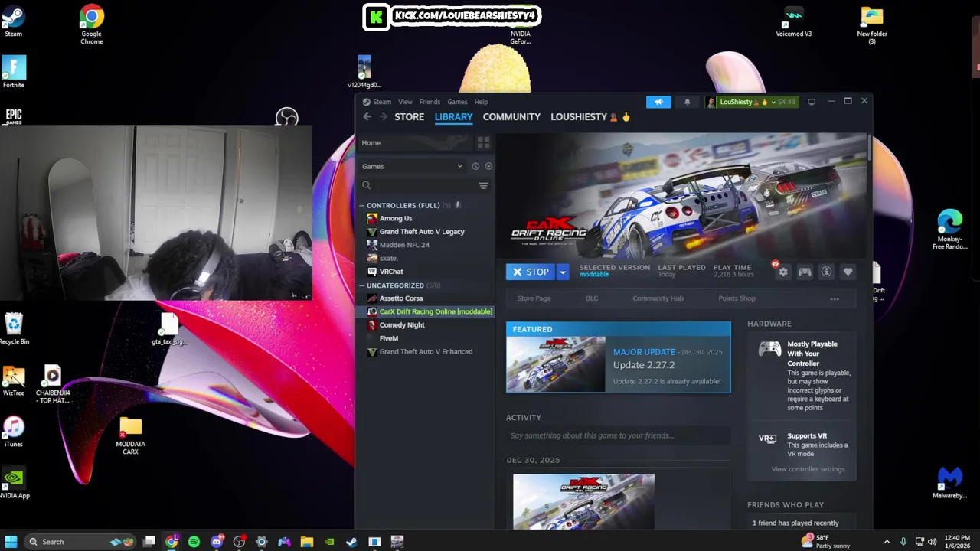Go back with Steam's back arrow
Image resolution: width=980 pixels, height=551 pixels.
click(367, 117)
